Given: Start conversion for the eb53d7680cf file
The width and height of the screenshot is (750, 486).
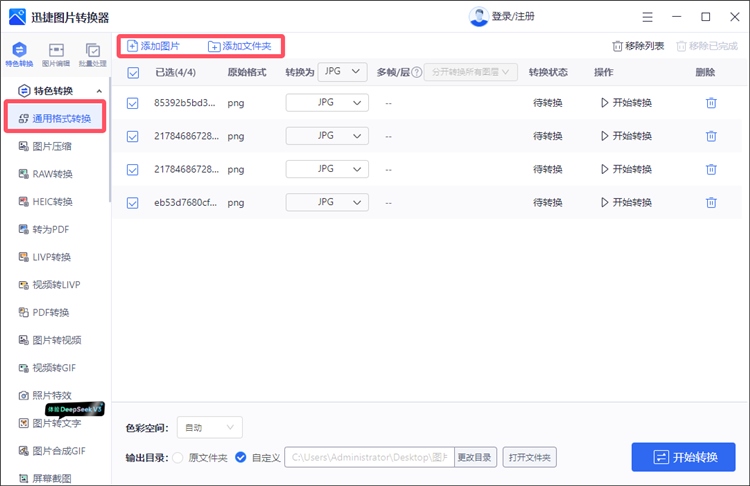Looking at the screenshot, I should [626, 202].
